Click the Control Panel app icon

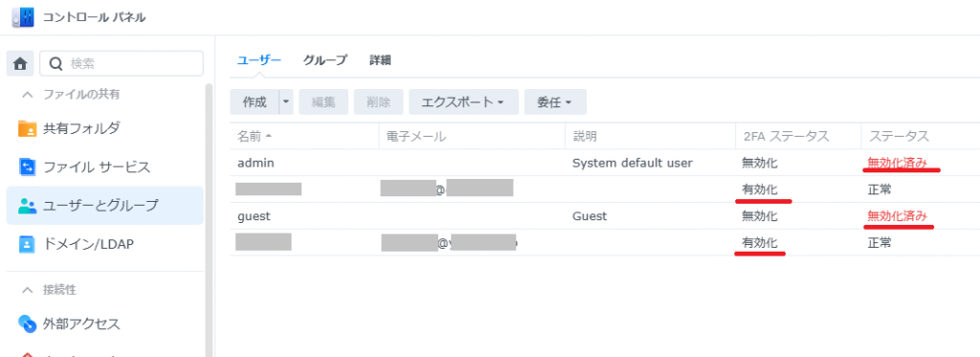[23, 17]
